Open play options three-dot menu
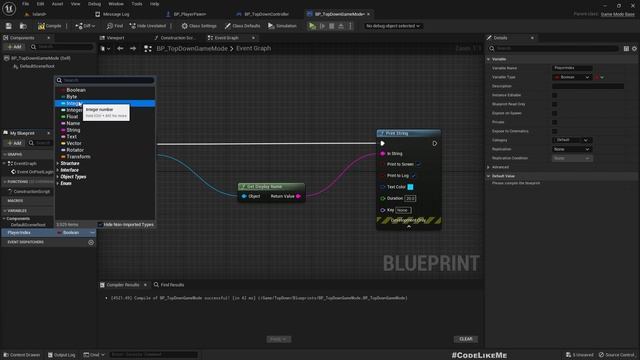The height and width of the screenshot is (360, 640). point(350,26)
